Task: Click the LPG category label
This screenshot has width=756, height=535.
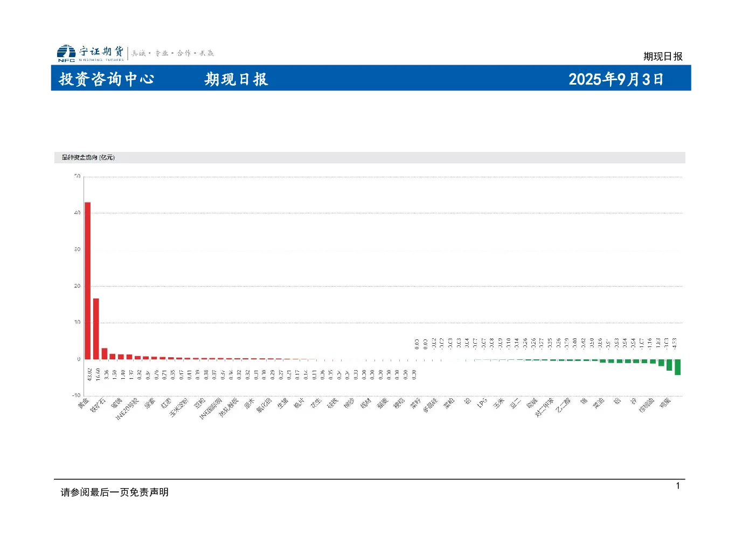Action: click(x=482, y=402)
